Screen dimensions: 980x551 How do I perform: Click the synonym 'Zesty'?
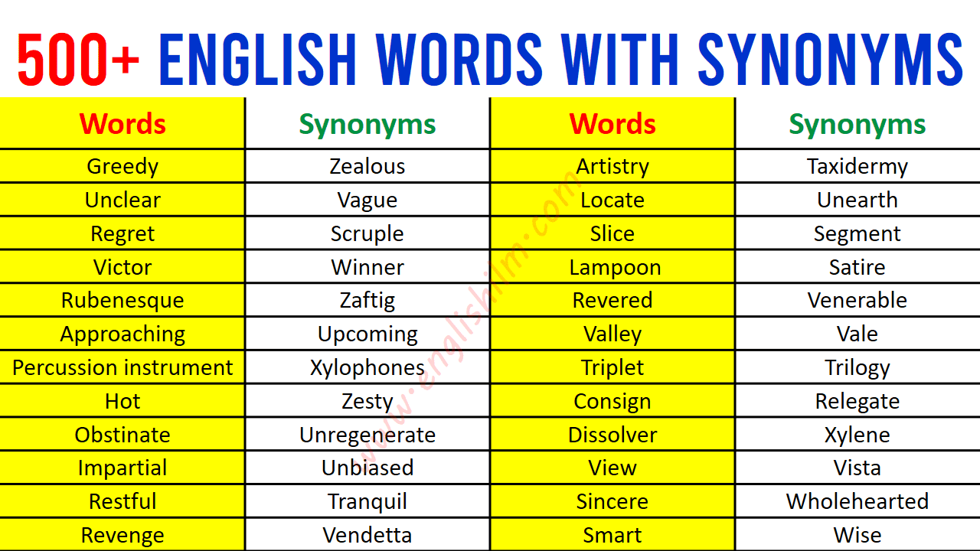[367, 402]
